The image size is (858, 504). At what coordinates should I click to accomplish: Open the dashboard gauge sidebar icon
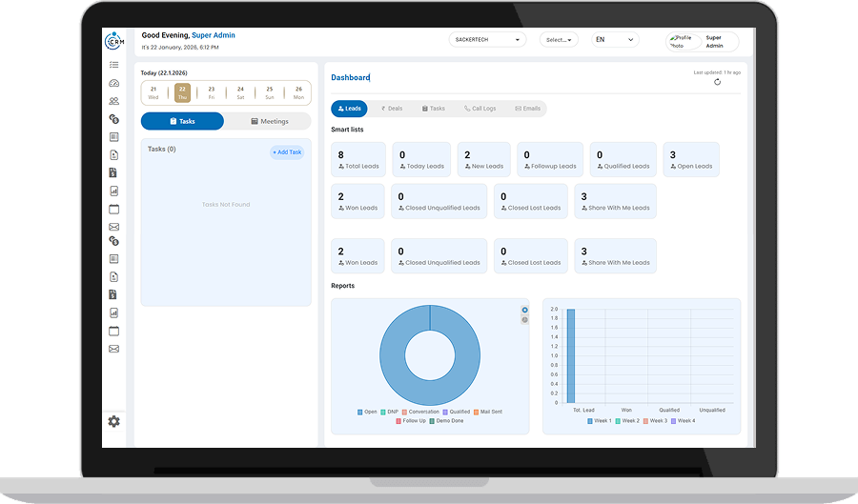[x=113, y=83]
